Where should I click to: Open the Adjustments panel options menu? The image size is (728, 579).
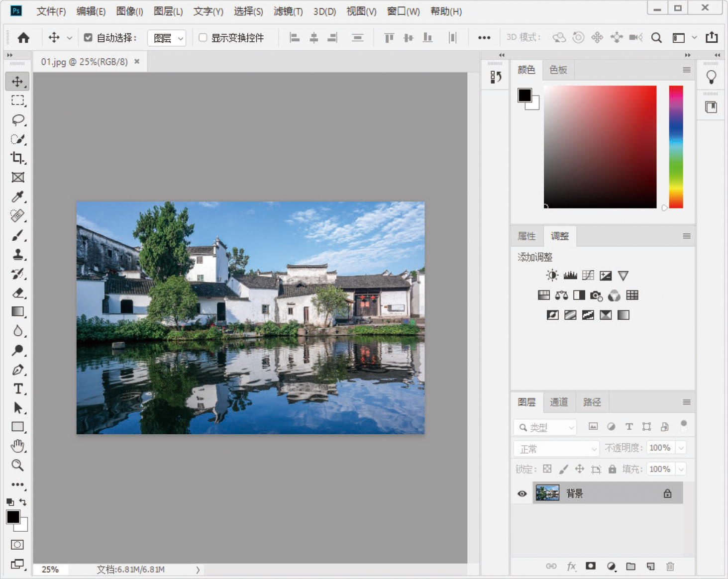pyautogui.click(x=687, y=236)
